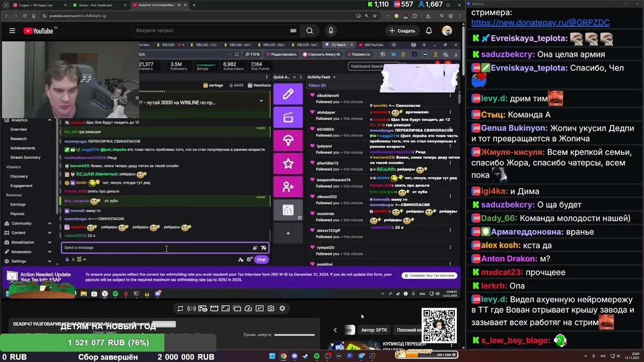644x362 pixels.
Task: Click the purple Chat send button
Action: point(261,259)
